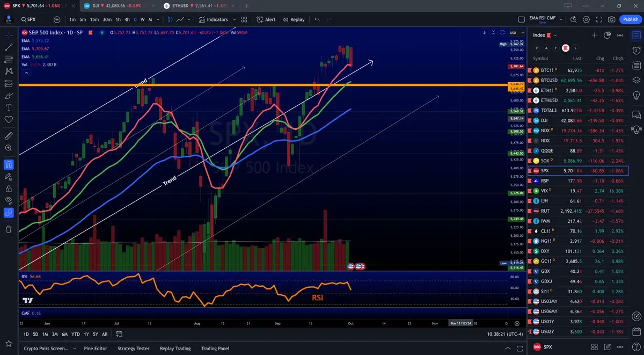Open Crypto Pairs Screener dropdown
Image resolution: width=644 pixels, height=355 pixels.
point(75,349)
